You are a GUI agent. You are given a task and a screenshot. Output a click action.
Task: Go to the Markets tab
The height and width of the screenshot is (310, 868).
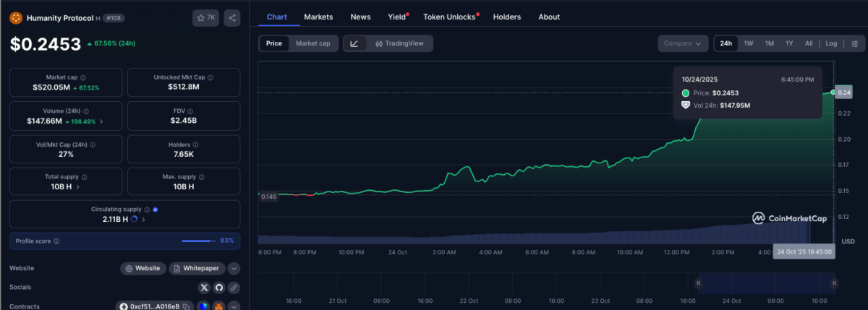[318, 17]
